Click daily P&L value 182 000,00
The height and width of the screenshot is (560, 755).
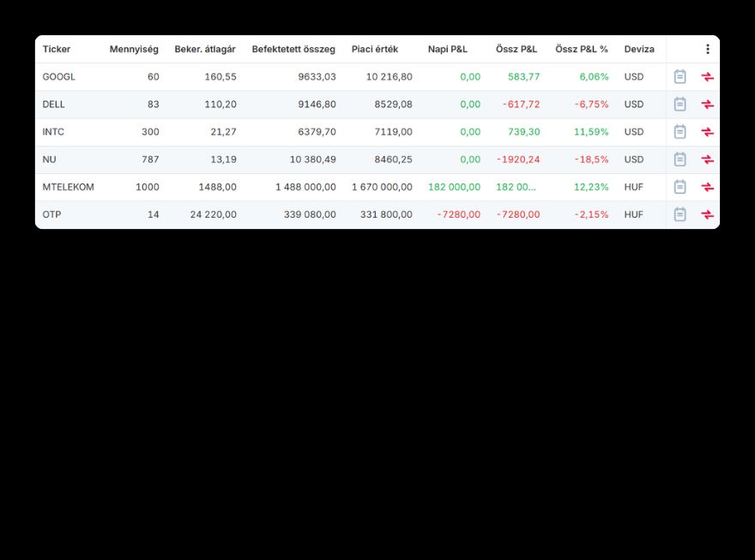pyautogui.click(x=454, y=187)
